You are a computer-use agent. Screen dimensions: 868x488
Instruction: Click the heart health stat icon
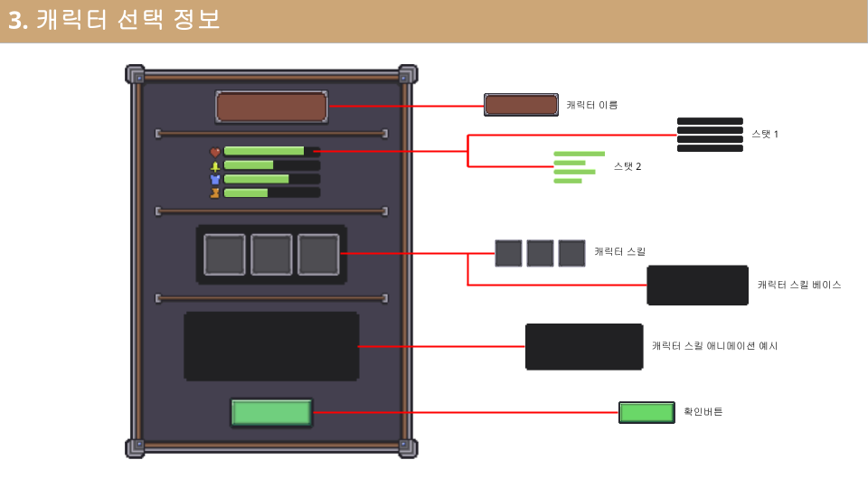(215, 152)
